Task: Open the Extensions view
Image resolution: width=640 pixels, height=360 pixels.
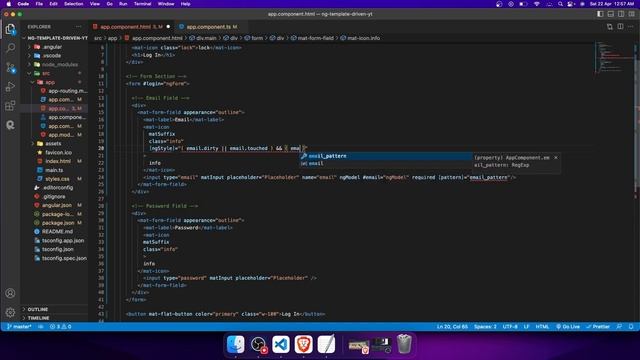Action: pyautogui.click(x=10, y=106)
